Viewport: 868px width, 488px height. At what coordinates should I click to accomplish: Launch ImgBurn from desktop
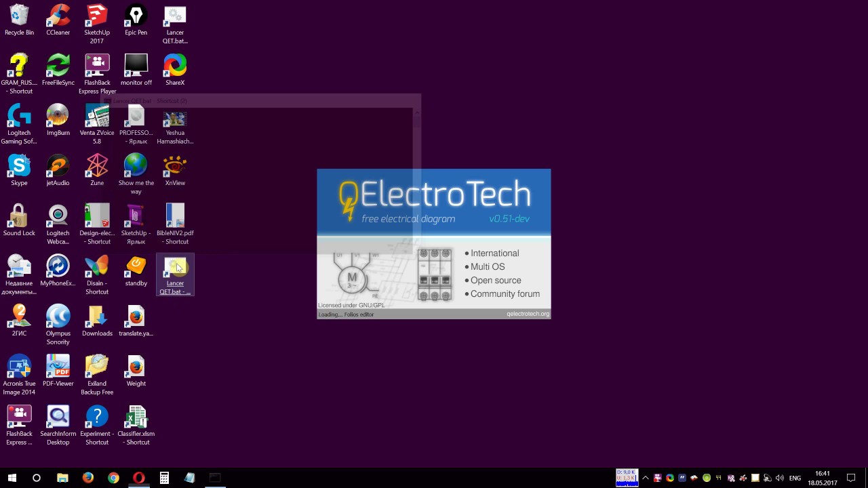(x=58, y=120)
